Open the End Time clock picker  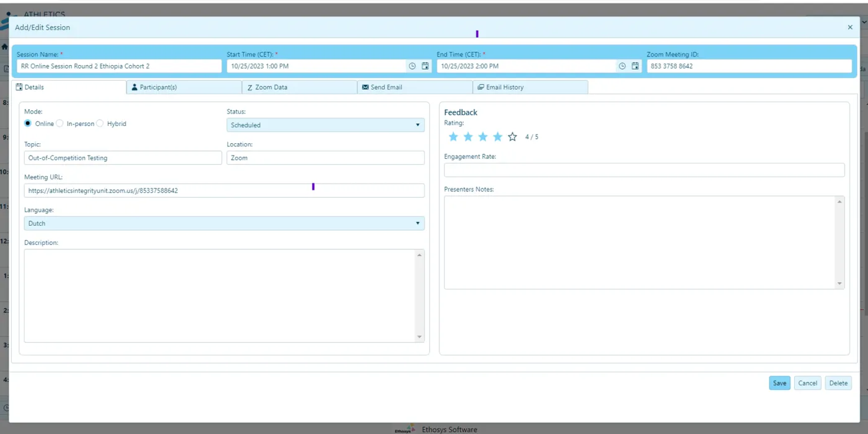click(622, 66)
